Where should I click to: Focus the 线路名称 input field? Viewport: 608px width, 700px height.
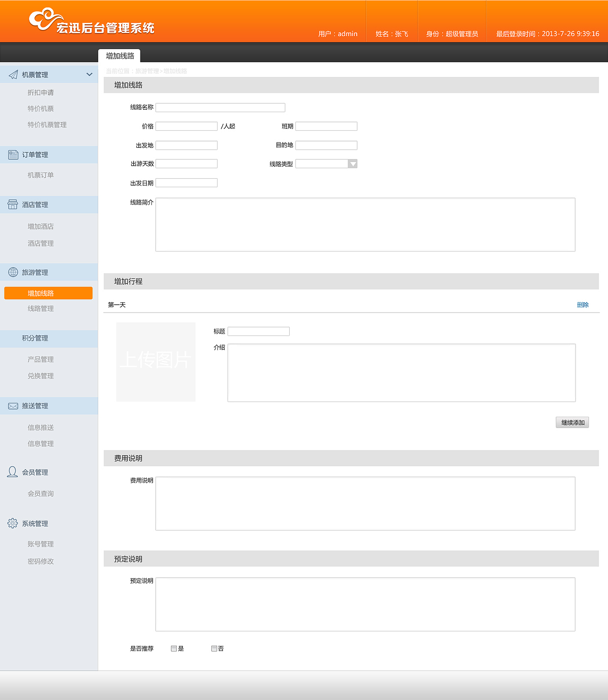(x=220, y=107)
